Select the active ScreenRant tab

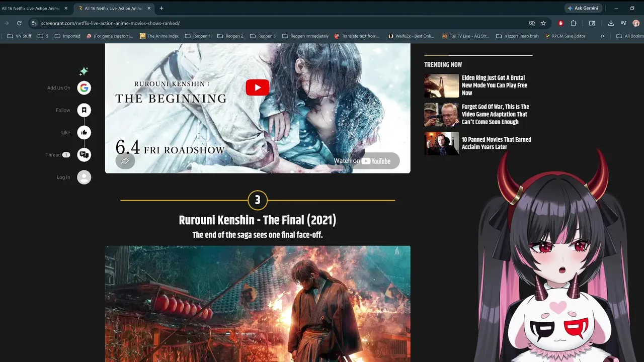point(115,8)
